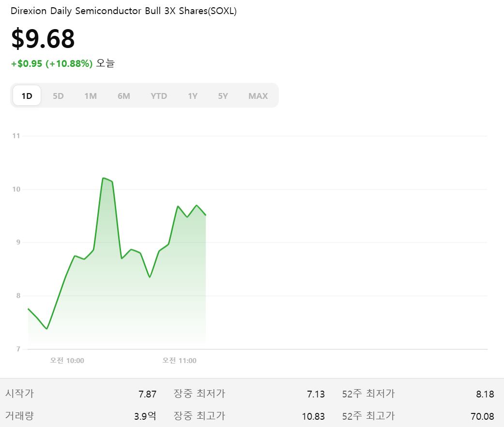
Task: Click the y-axis label 10
Action: click(16, 189)
